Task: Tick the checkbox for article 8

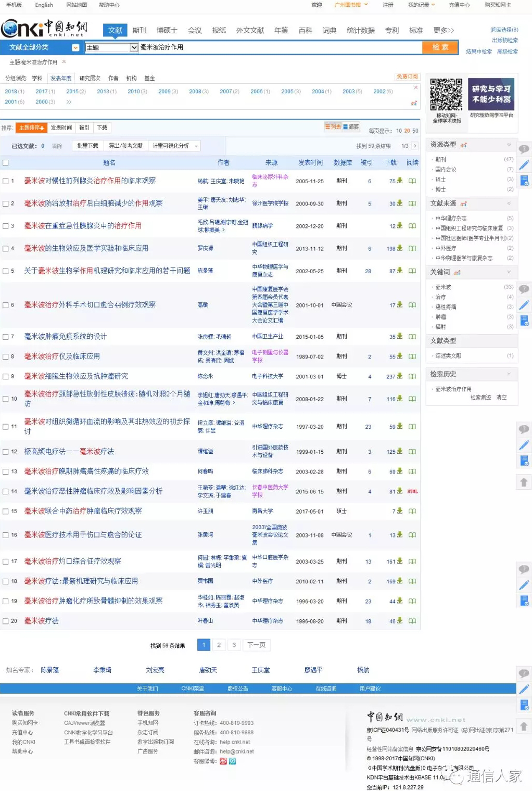Action: coord(6,356)
